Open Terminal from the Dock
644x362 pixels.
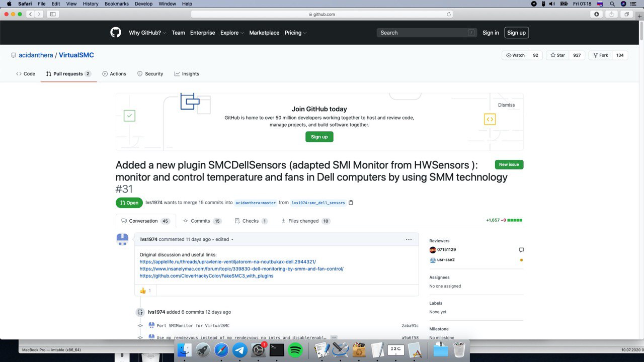(277, 350)
